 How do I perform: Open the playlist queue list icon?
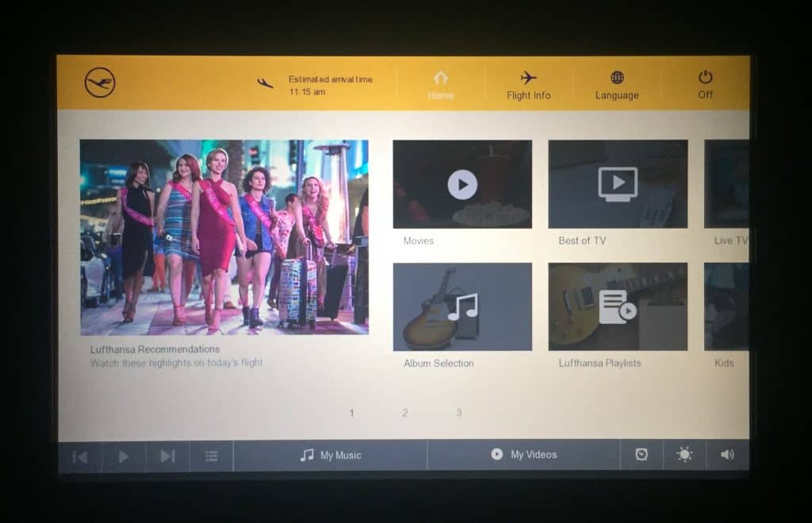pos(211,456)
